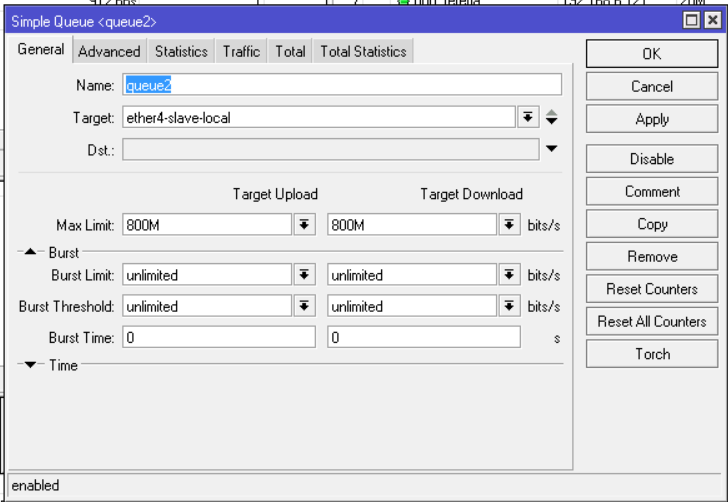The image size is (728, 502).
Task: Open Burst Limit upload dropdown
Action: [304, 275]
